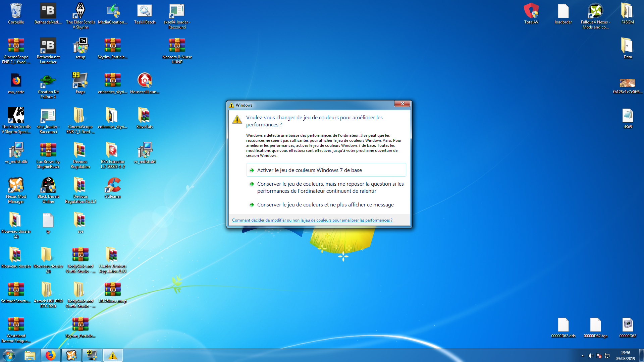Click the loadorder file icon

(x=563, y=13)
